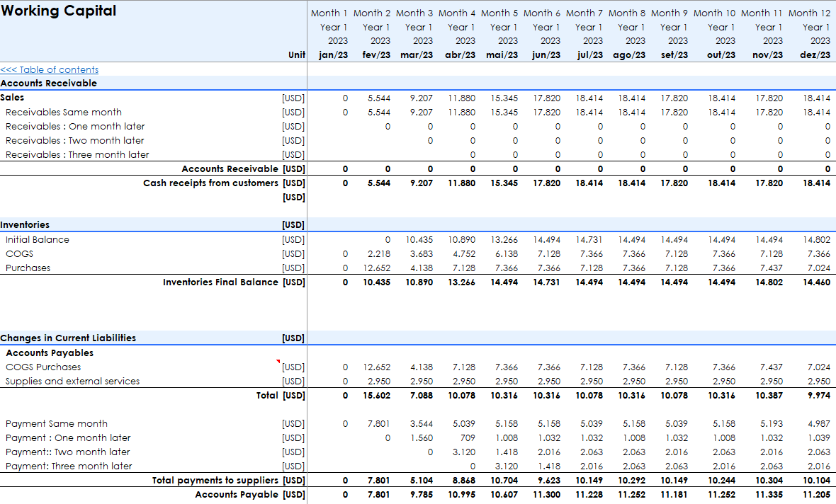Select the Accounts Payable total 11.205 in dez/23
The width and height of the screenshot is (836, 504).
(x=815, y=494)
